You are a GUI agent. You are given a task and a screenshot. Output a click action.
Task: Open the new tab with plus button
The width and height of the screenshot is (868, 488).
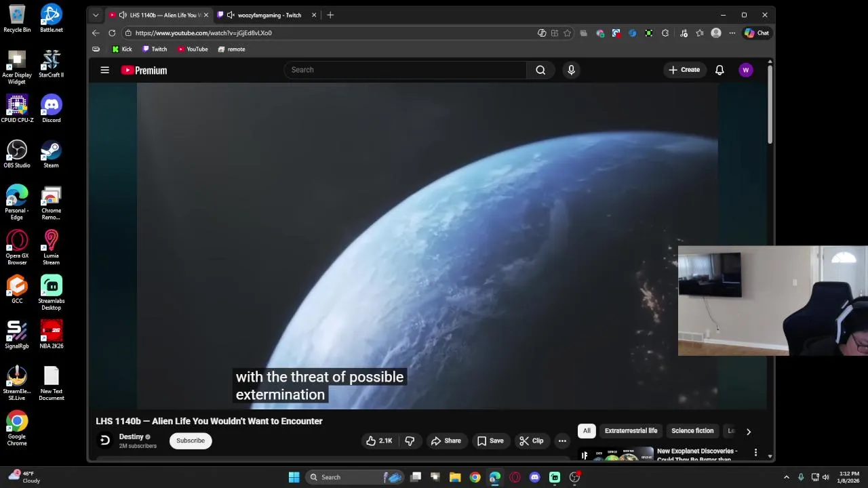pyautogui.click(x=330, y=15)
